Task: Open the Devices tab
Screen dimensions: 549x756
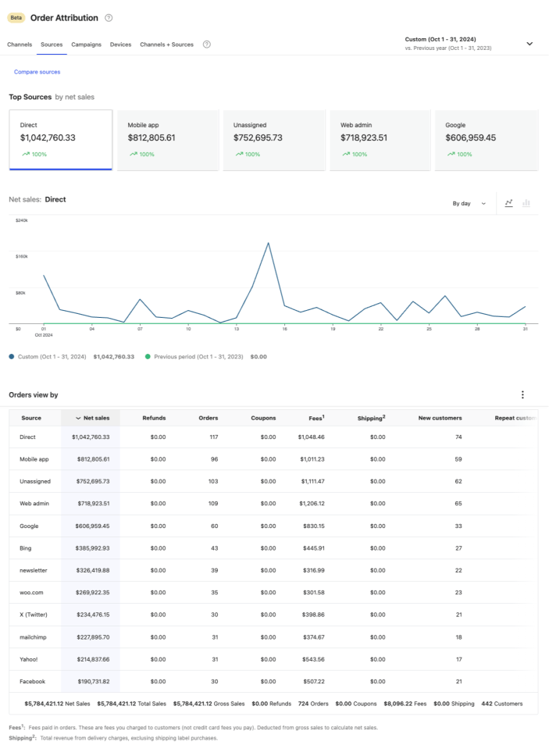Action: (120, 45)
